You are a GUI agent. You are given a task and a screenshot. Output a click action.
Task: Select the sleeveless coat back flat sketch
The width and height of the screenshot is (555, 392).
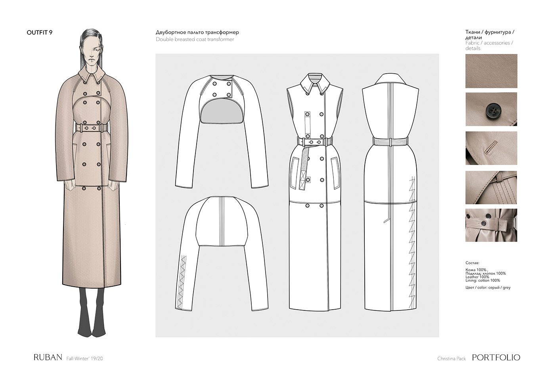[x=390, y=192]
